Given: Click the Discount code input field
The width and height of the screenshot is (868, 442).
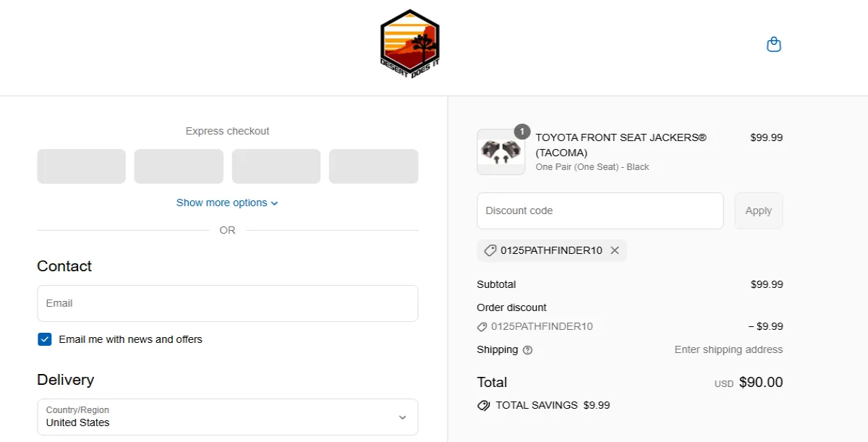Looking at the screenshot, I should 600,211.
